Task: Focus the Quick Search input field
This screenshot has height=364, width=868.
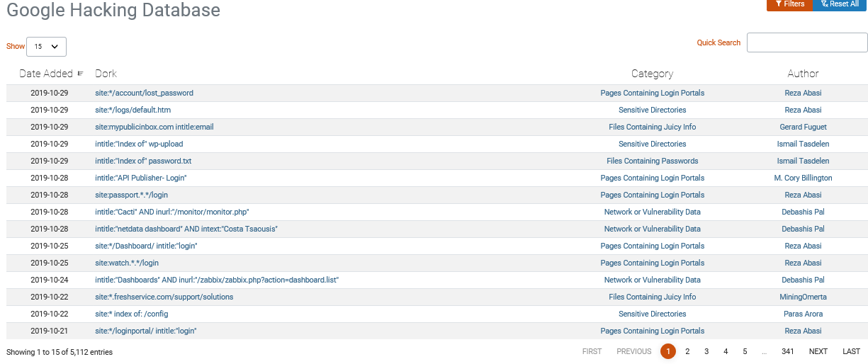Action: pos(807,42)
